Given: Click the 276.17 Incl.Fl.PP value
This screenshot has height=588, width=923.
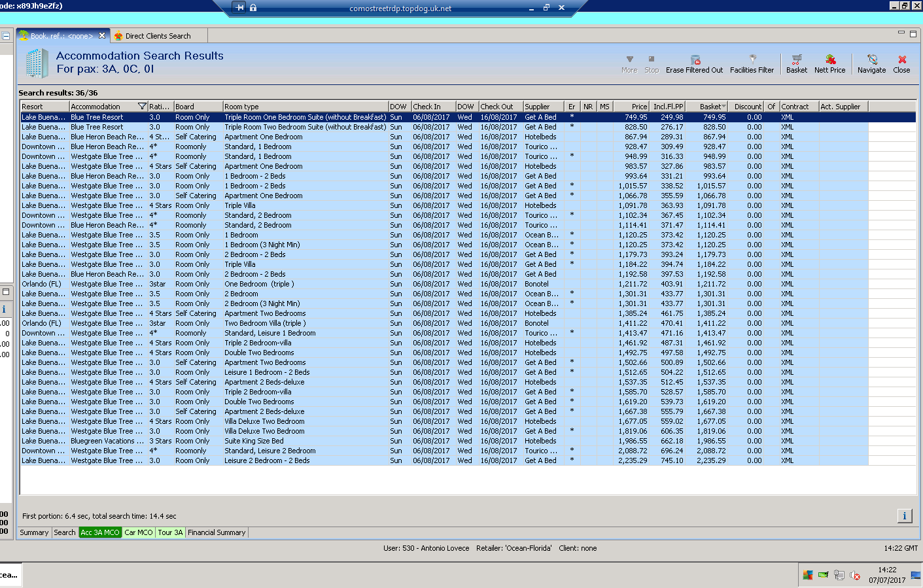Looking at the screenshot, I should pyautogui.click(x=672, y=127).
